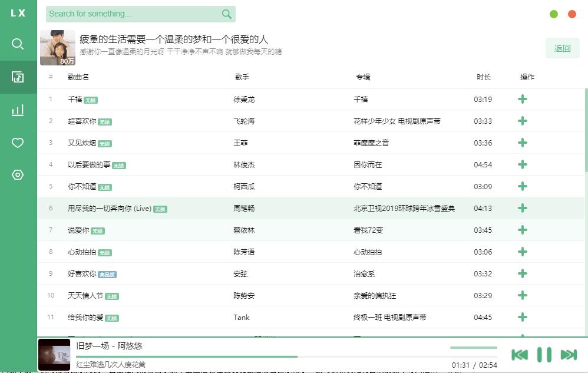Add 好喜欢你 with plus icon
The width and height of the screenshot is (588, 373).
pos(523,273)
